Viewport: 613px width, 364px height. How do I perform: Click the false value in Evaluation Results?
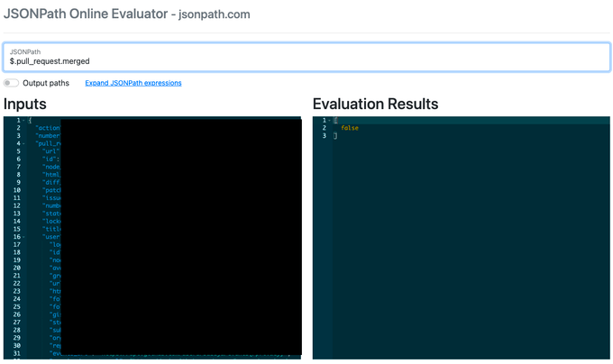click(350, 128)
